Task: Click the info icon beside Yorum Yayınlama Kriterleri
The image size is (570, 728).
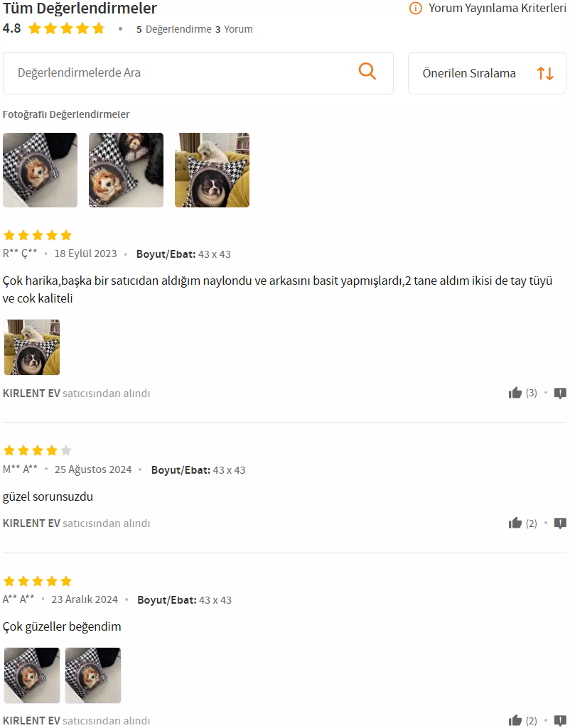Action: coord(415,9)
